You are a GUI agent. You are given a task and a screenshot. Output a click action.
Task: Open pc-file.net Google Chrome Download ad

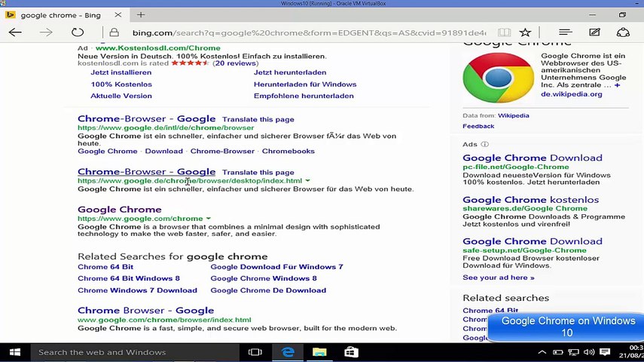click(533, 158)
